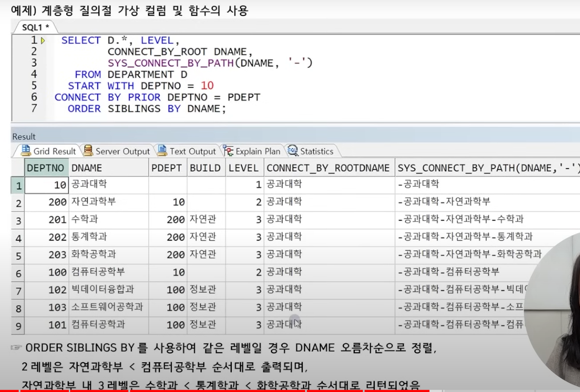Click the DEPTNO cell with value 10
The width and height of the screenshot is (580, 392).
pyautogui.click(x=47, y=185)
